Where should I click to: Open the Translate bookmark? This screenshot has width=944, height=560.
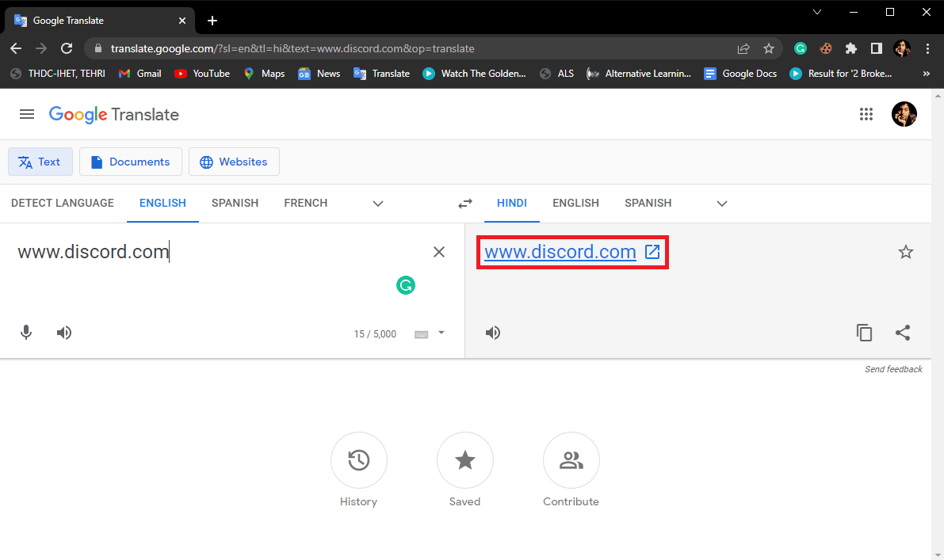click(x=382, y=74)
